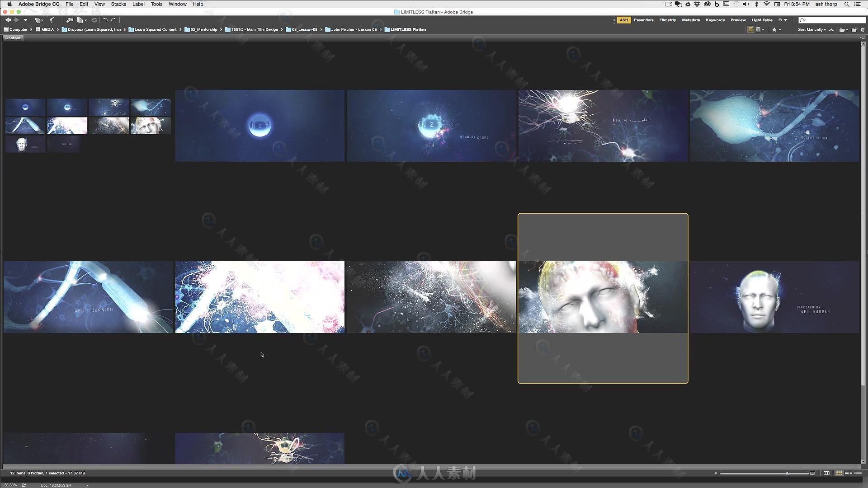The height and width of the screenshot is (488, 868).
Task: Go back with the left arrow button
Action: (8, 20)
